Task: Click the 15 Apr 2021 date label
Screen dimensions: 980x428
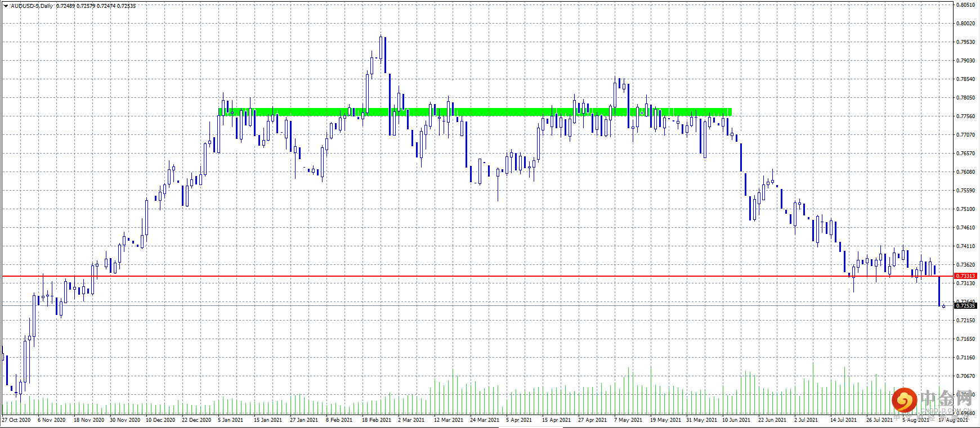Action: click(x=556, y=420)
